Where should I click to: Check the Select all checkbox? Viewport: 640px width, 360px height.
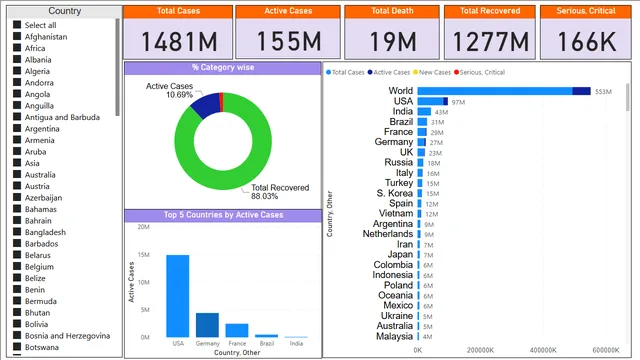coord(17,25)
